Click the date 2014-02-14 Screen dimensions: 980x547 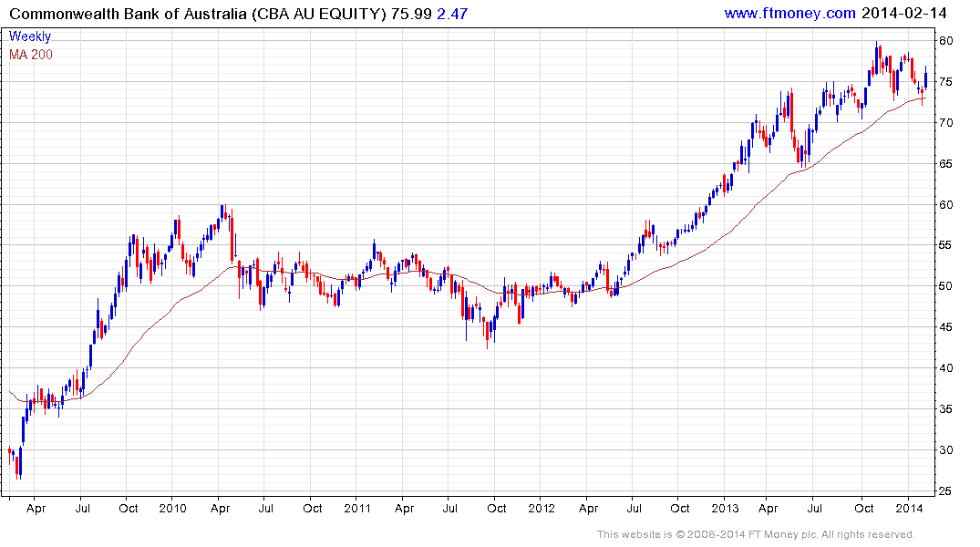[904, 13]
